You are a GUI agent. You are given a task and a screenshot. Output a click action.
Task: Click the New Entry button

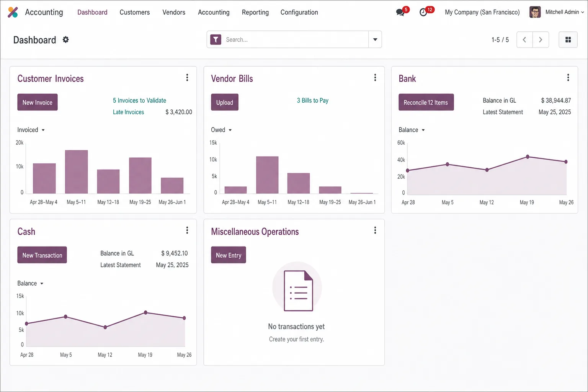coord(229,255)
